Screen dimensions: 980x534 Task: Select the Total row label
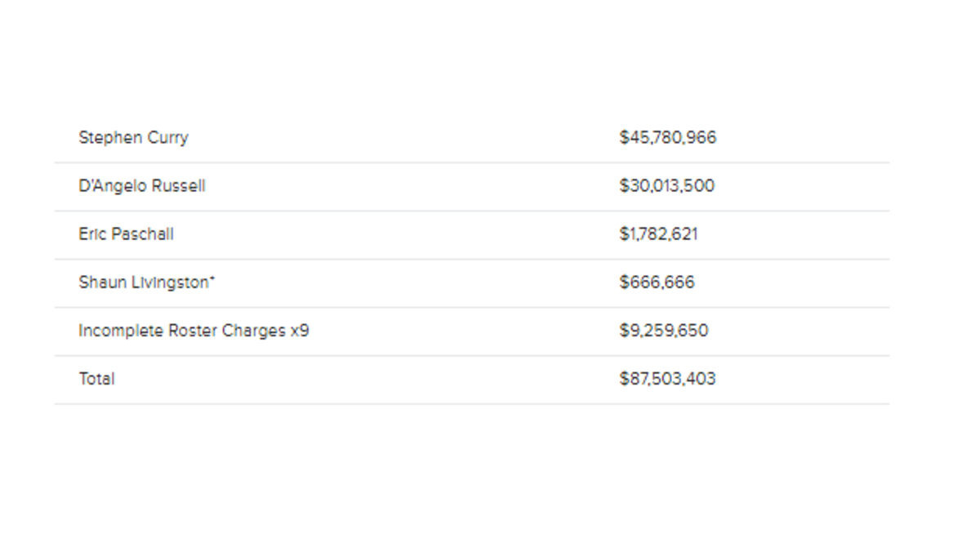pyautogui.click(x=96, y=379)
